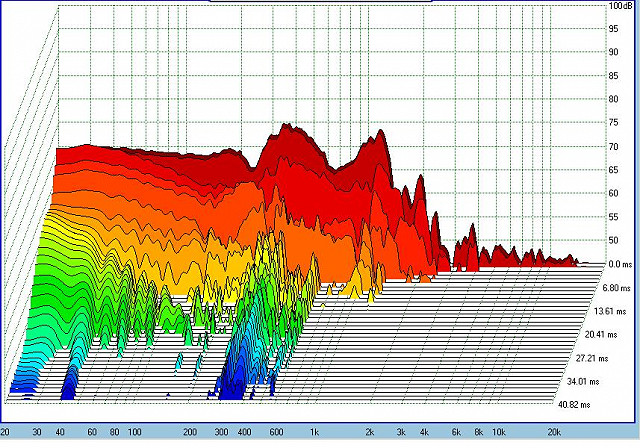Click the 34.01 ms time label
640x448 pixels.
pos(583,382)
